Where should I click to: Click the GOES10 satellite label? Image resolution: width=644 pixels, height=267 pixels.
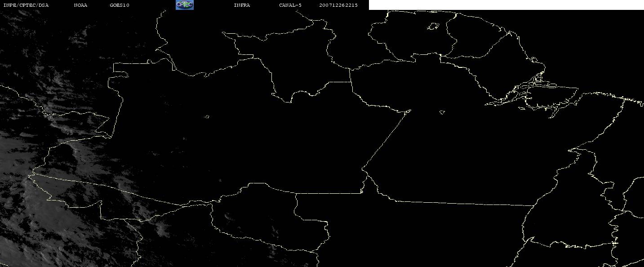coord(120,5)
